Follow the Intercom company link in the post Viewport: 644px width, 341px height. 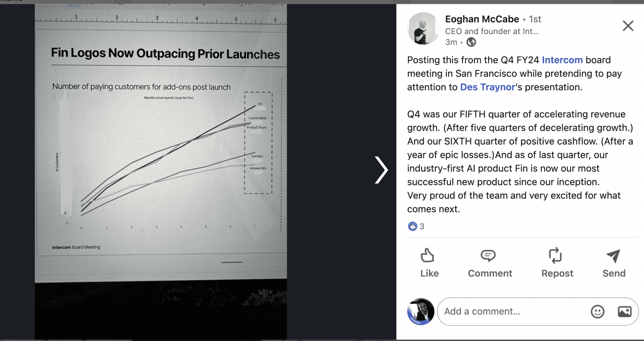tap(562, 60)
